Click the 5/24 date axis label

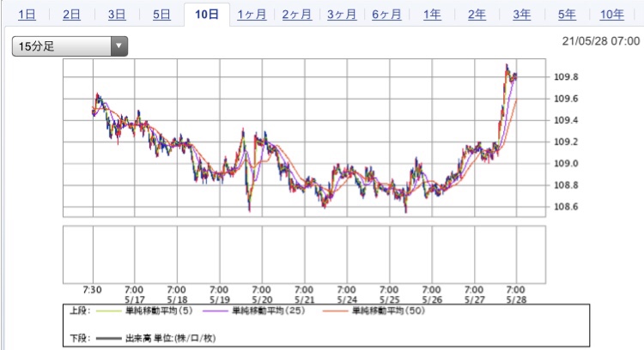point(347,299)
